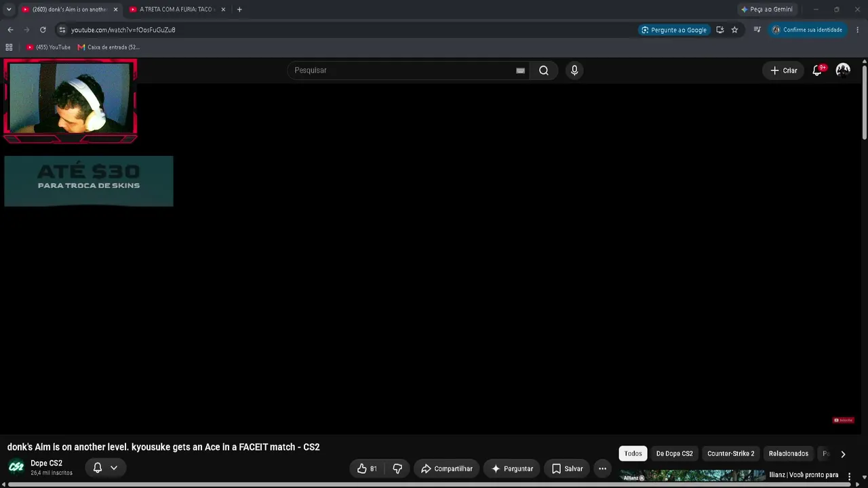This screenshot has height=488, width=868.
Task: Close the donk's Aim tab
Action: (x=115, y=9)
